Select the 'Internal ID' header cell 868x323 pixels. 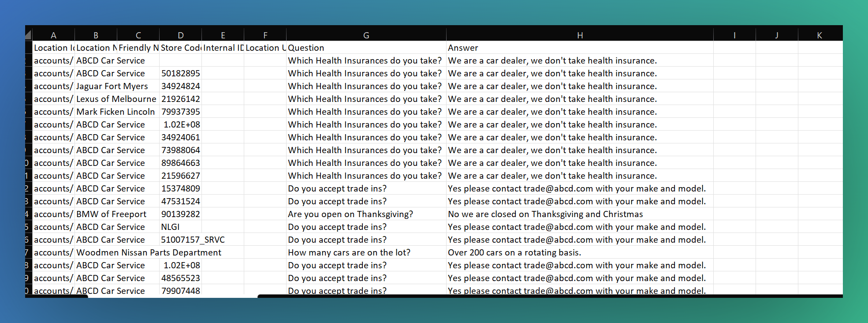[x=223, y=48]
